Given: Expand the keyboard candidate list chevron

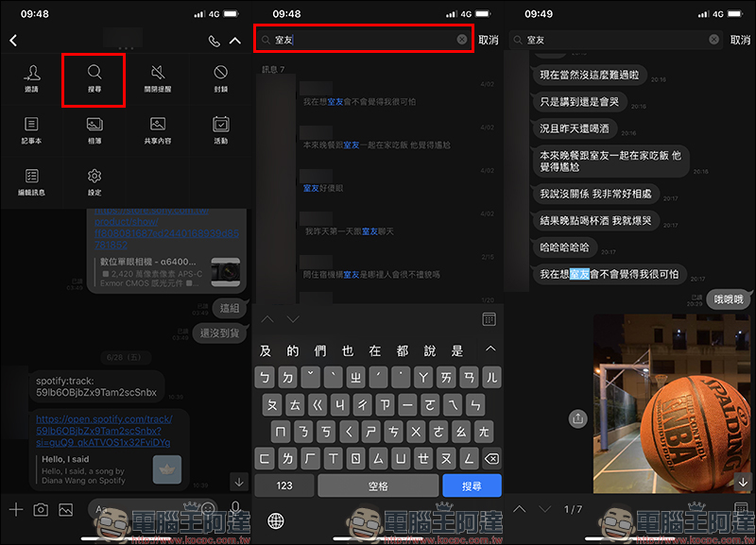Looking at the screenshot, I should click(490, 349).
